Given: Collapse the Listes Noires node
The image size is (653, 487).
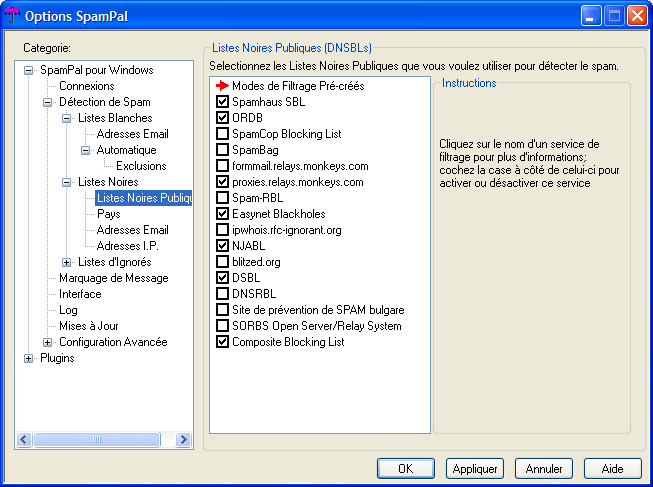Looking at the screenshot, I should (67, 182).
